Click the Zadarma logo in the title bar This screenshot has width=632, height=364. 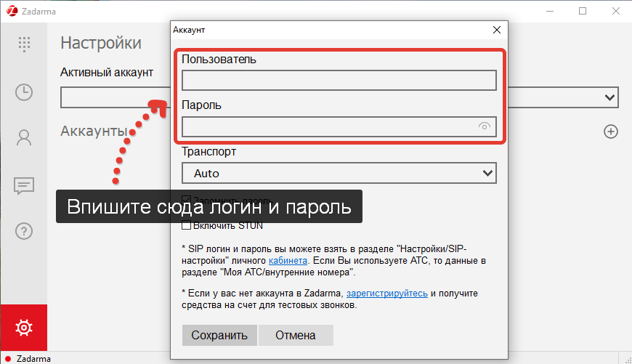click(x=10, y=11)
